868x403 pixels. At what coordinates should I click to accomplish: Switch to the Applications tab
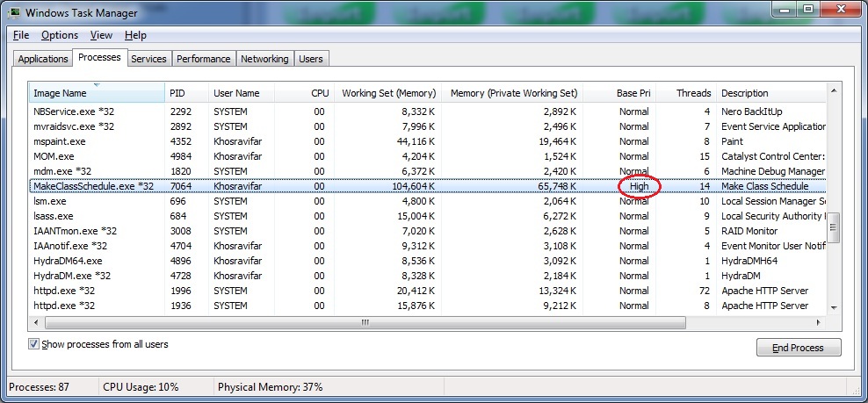(43, 59)
